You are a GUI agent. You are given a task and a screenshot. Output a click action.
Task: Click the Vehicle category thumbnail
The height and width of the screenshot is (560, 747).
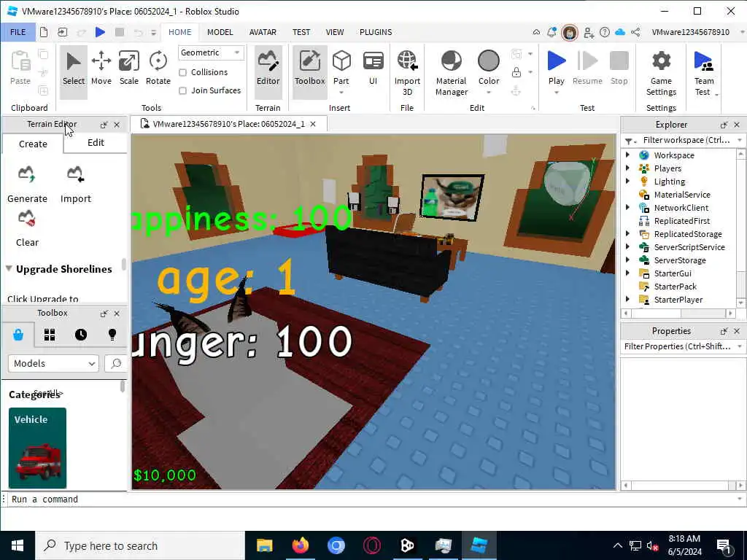tap(37, 448)
